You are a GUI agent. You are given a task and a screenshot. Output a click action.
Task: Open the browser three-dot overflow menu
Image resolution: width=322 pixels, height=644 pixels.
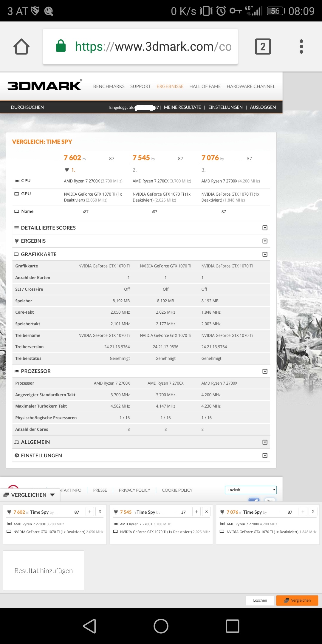[x=301, y=47]
